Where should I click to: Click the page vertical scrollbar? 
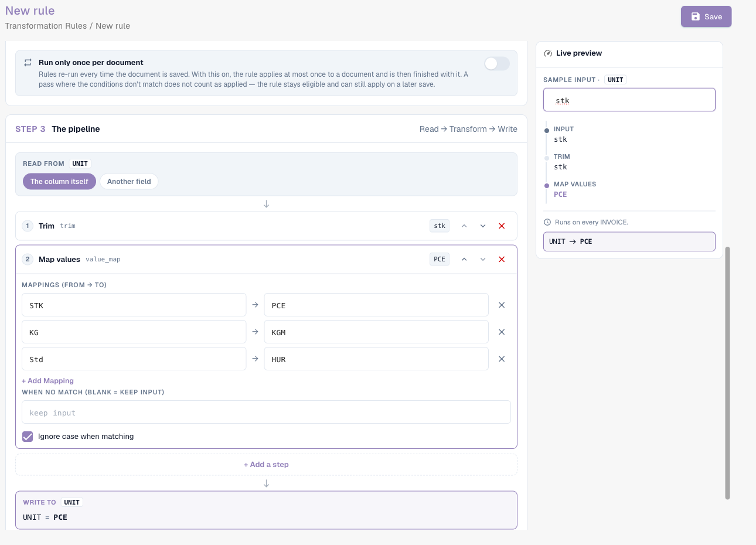pos(727,373)
